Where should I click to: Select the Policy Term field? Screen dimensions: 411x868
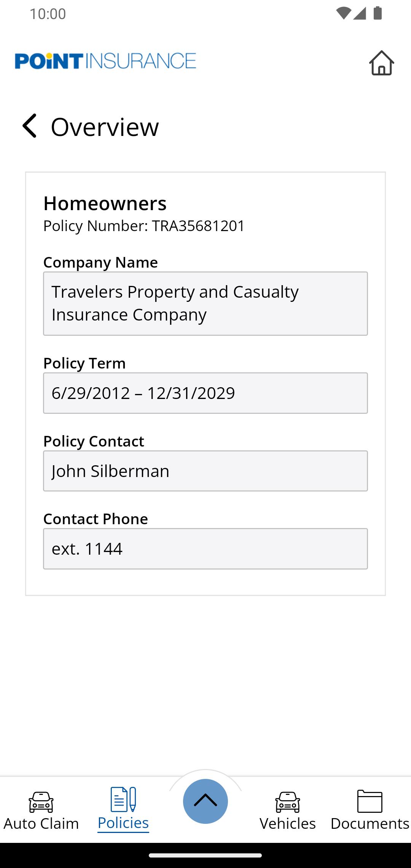tap(205, 393)
